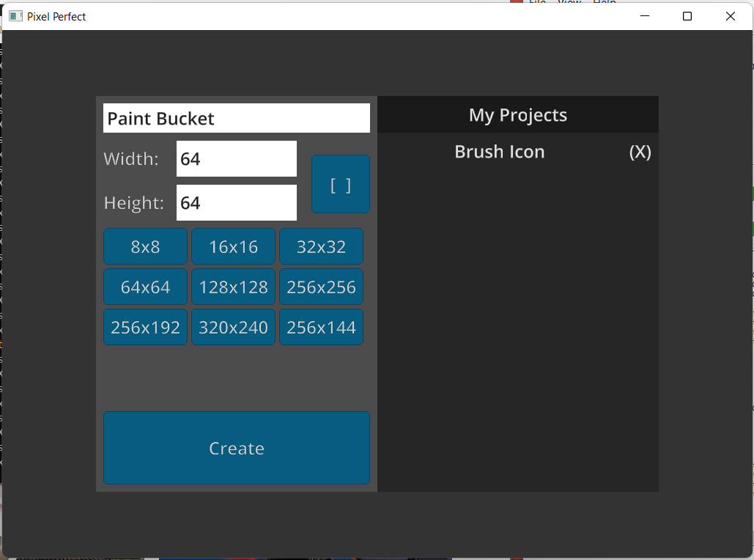The width and height of the screenshot is (754, 560).
Task: Click the Create button
Action: pos(237,448)
